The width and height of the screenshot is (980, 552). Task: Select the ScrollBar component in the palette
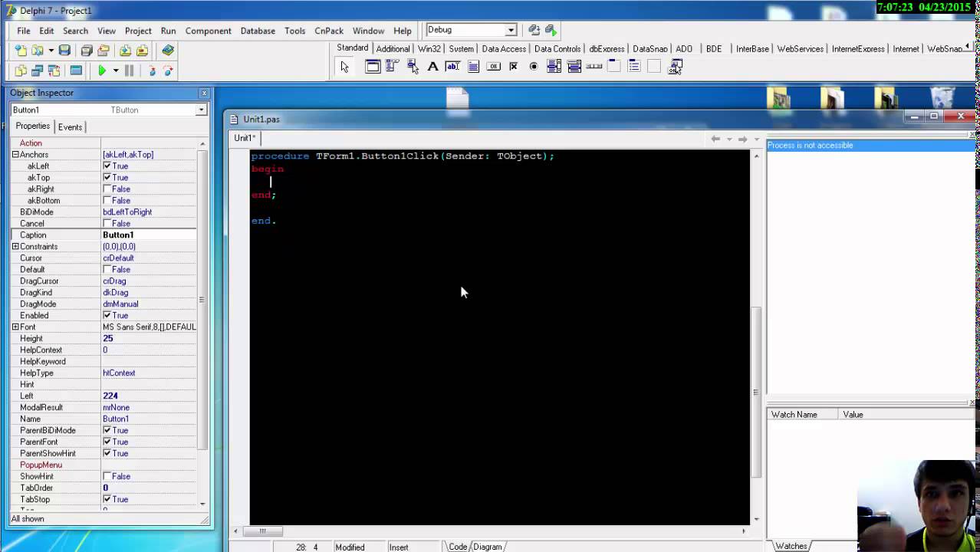594,67
